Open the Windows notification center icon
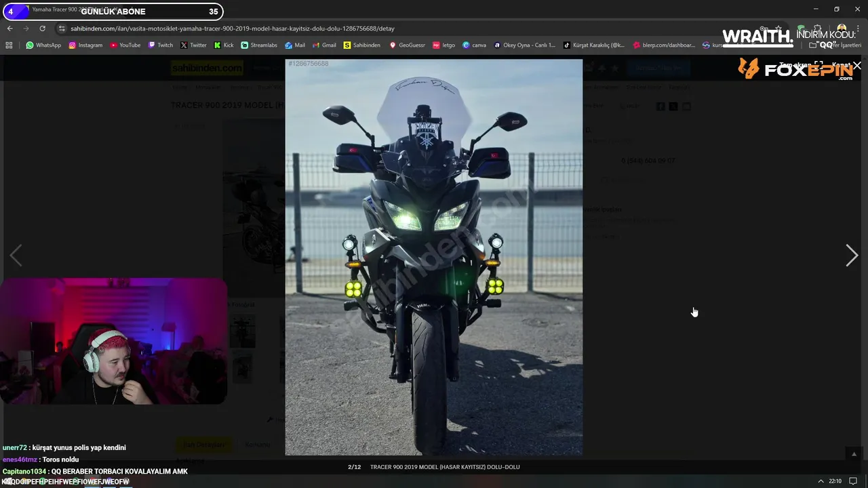 [x=853, y=481]
